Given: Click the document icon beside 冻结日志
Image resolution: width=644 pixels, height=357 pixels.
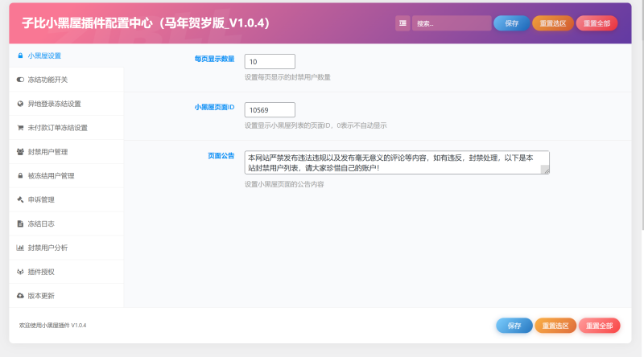Looking at the screenshot, I should [x=20, y=224].
